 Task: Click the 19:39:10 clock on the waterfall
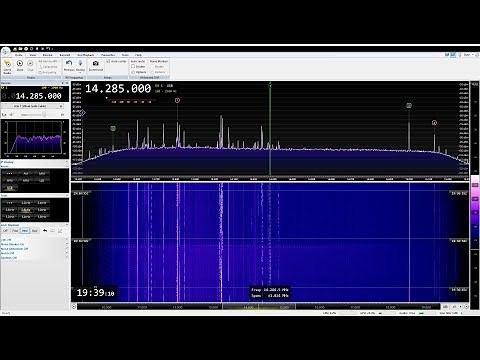[95, 293]
